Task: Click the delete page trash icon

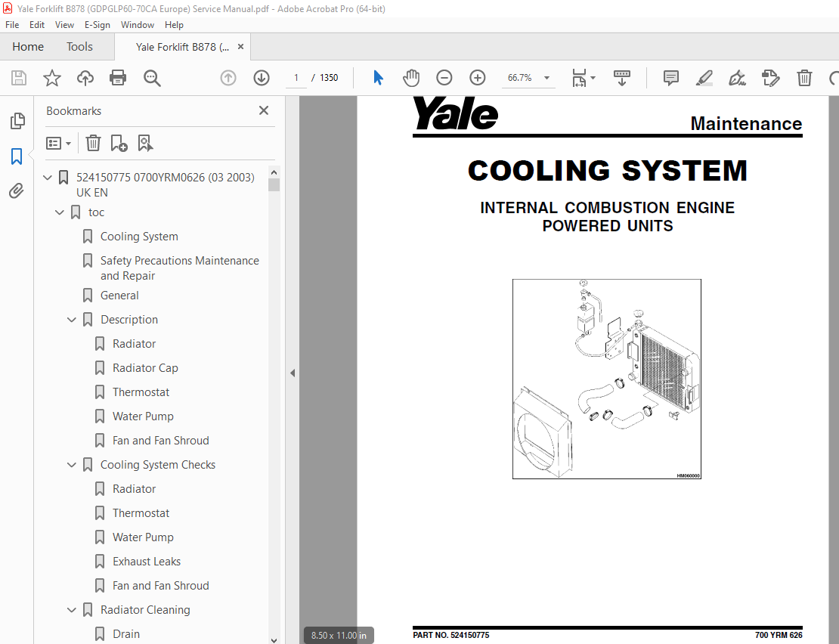Action: pyautogui.click(x=804, y=78)
